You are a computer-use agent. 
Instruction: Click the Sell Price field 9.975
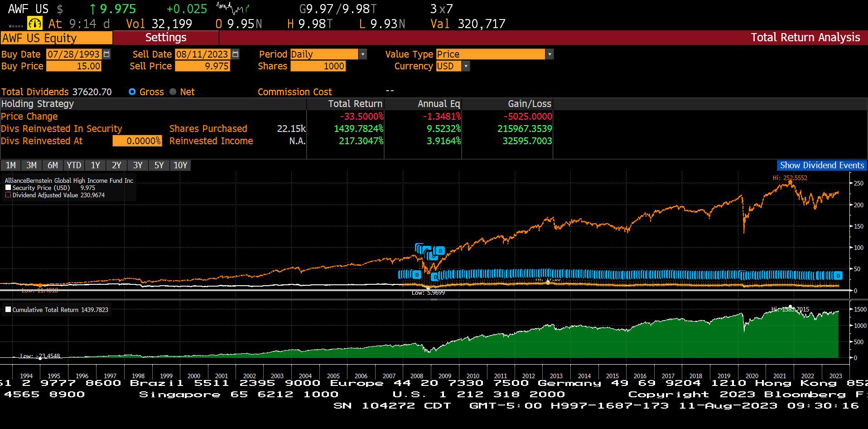[x=203, y=66]
